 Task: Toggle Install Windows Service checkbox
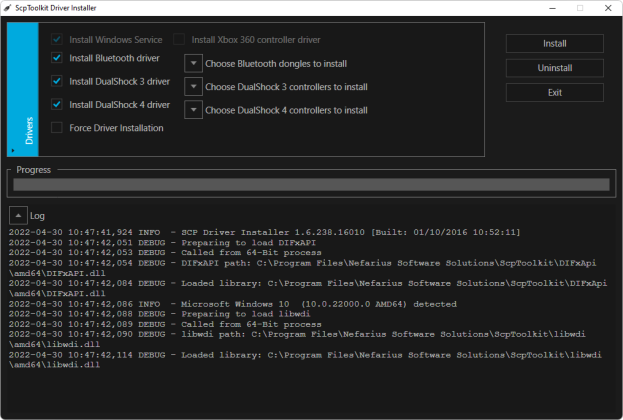(x=57, y=39)
